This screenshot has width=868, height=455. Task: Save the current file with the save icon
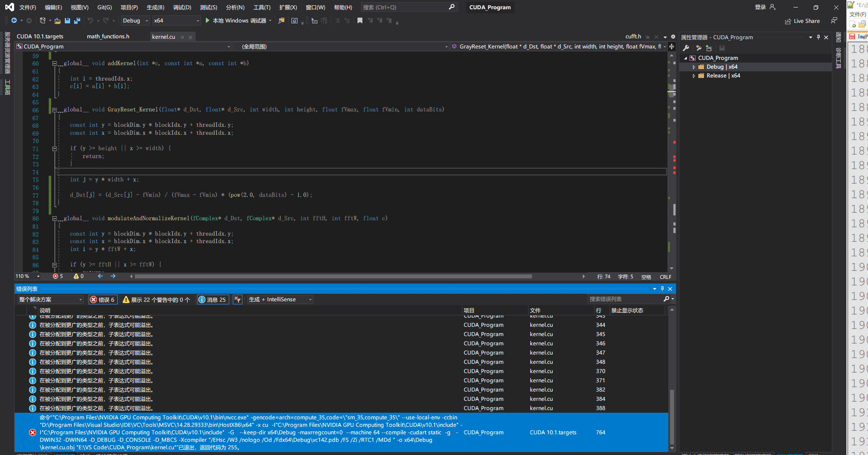point(67,21)
